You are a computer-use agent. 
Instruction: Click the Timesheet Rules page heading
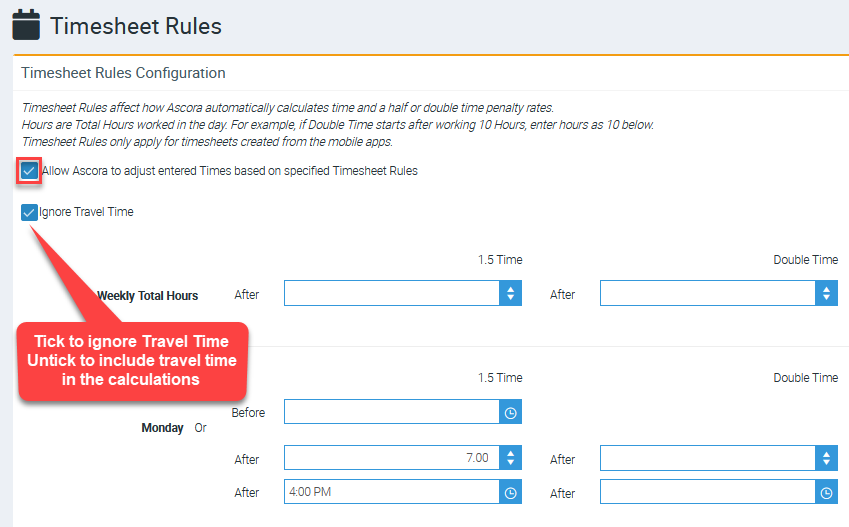point(136,25)
